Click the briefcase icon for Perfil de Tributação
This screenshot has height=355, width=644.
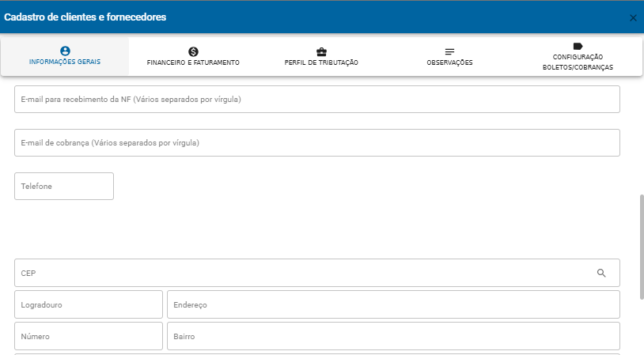(x=321, y=51)
